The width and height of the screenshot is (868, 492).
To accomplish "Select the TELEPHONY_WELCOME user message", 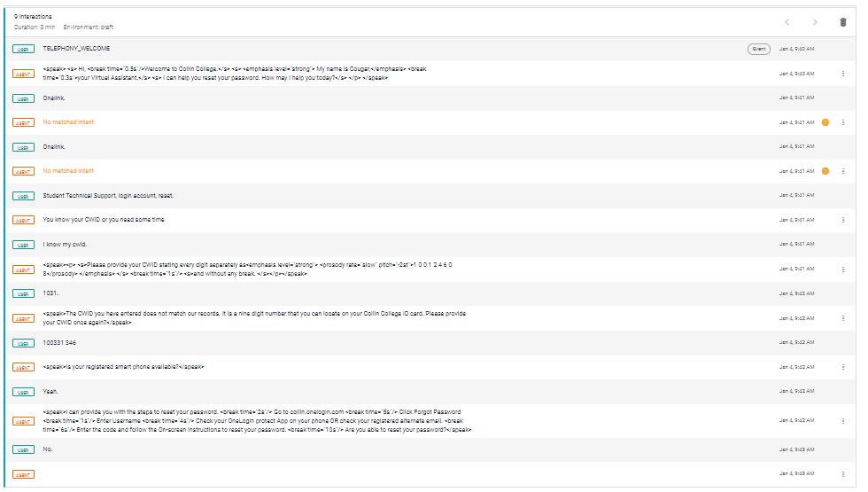I will point(76,48).
